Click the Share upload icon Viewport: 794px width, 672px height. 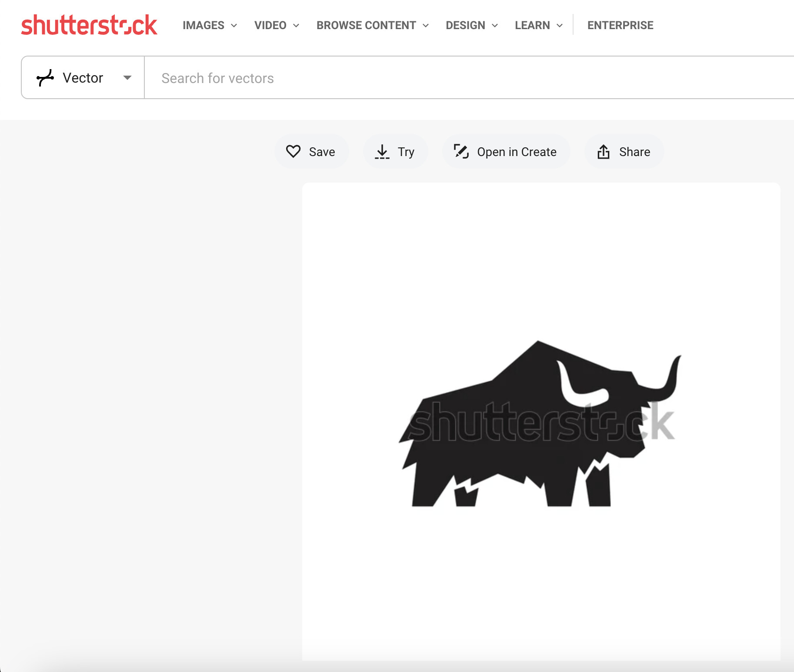(x=603, y=152)
